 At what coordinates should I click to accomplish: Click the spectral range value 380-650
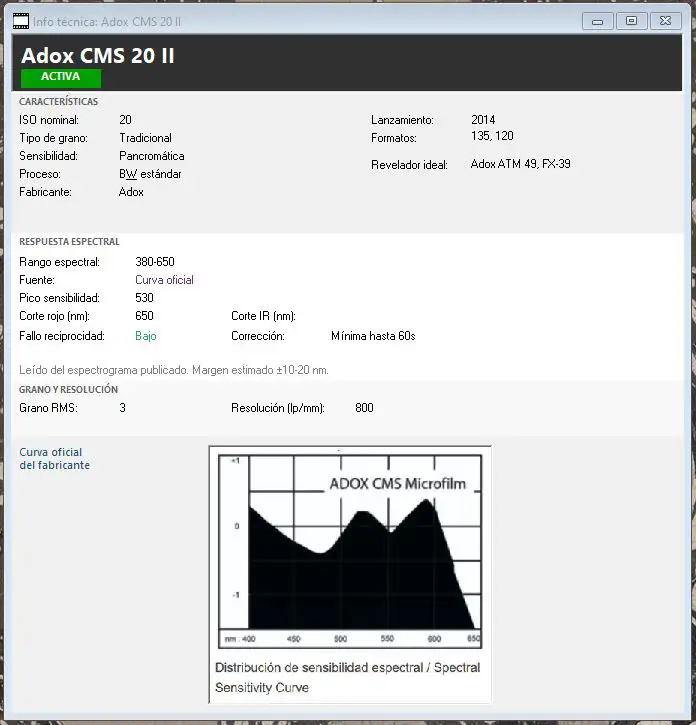[x=155, y=262]
